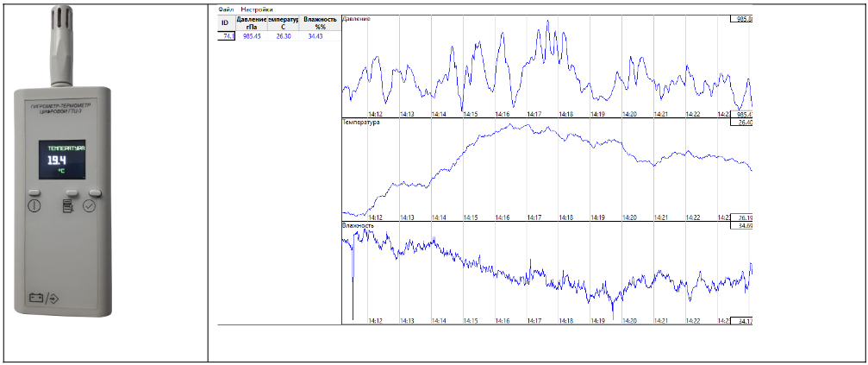Click the menu list icon on the device
This screenshot has height=365, width=868.
click(66, 206)
